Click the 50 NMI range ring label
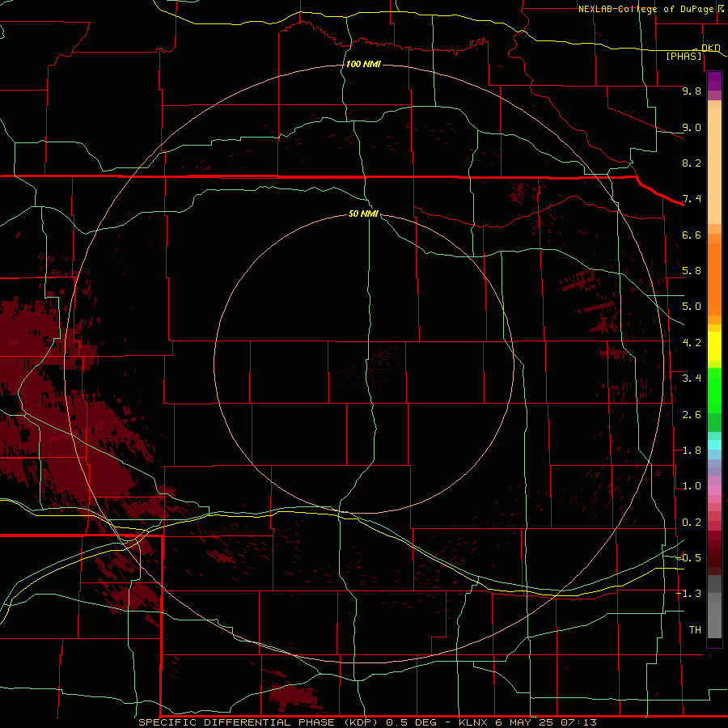Screen dimensions: 728x728 pos(363,214)
